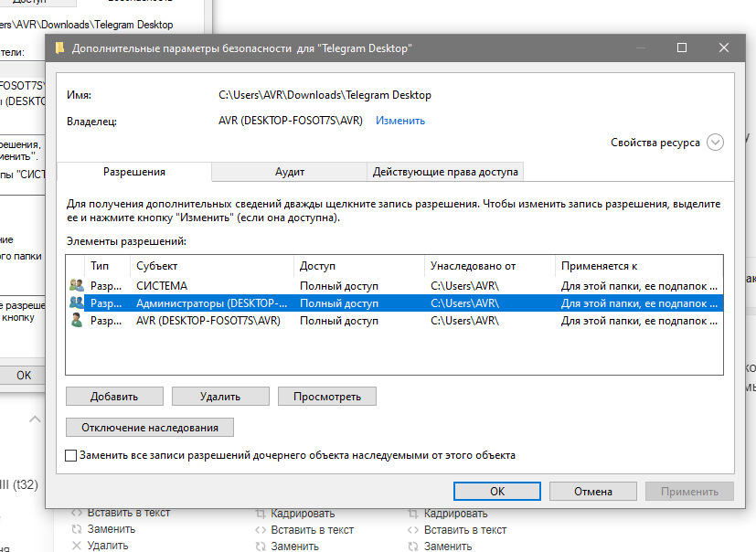Expand Свойства ресурса with the chevron button
This screenshot has width=756, height=552.
[x=715, y=143]
